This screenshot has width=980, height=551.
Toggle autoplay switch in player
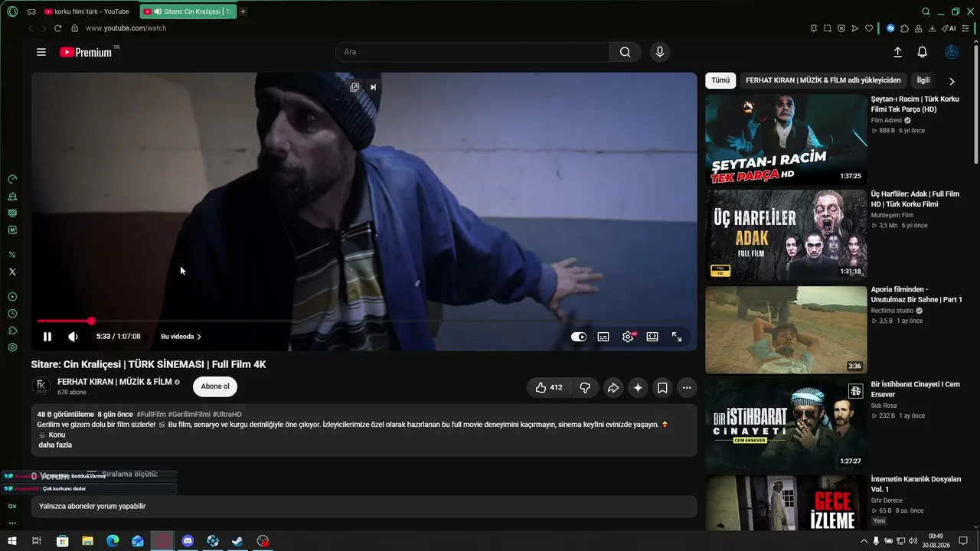point(579,337)
